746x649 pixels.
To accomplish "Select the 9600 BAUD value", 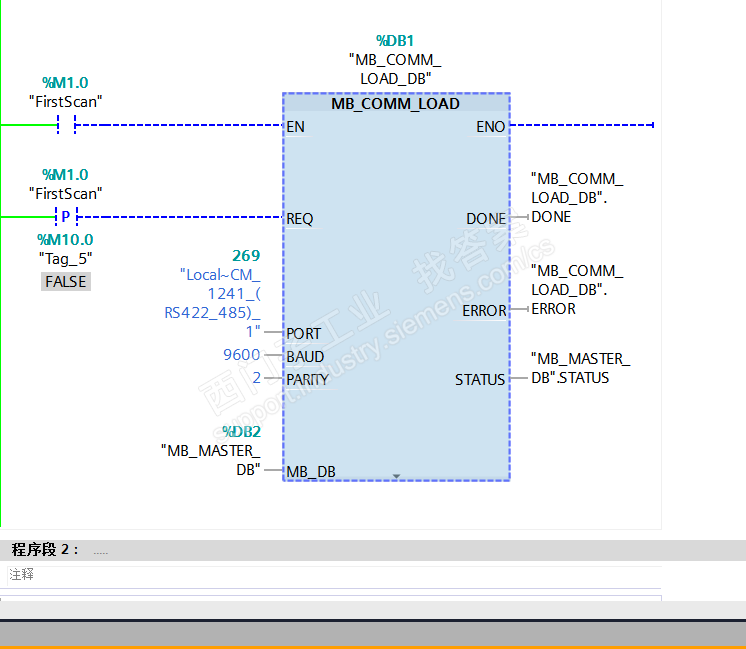I will click(x=242, y=354).
